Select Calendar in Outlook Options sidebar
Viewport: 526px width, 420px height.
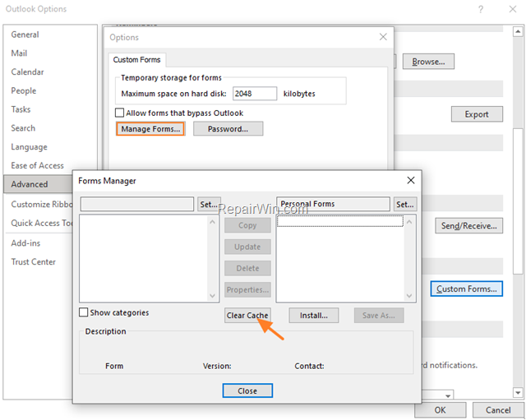click(x=27, y=72)
